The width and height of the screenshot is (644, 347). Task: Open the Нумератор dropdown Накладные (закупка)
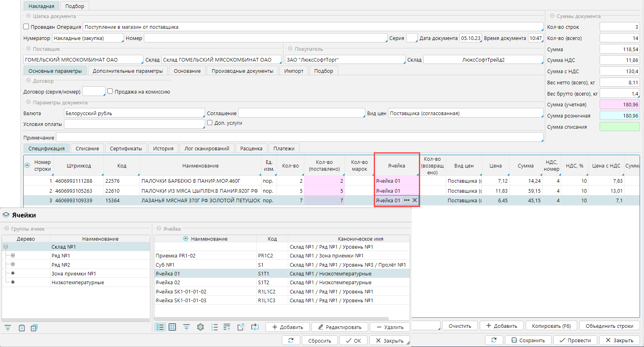[88, 38]
